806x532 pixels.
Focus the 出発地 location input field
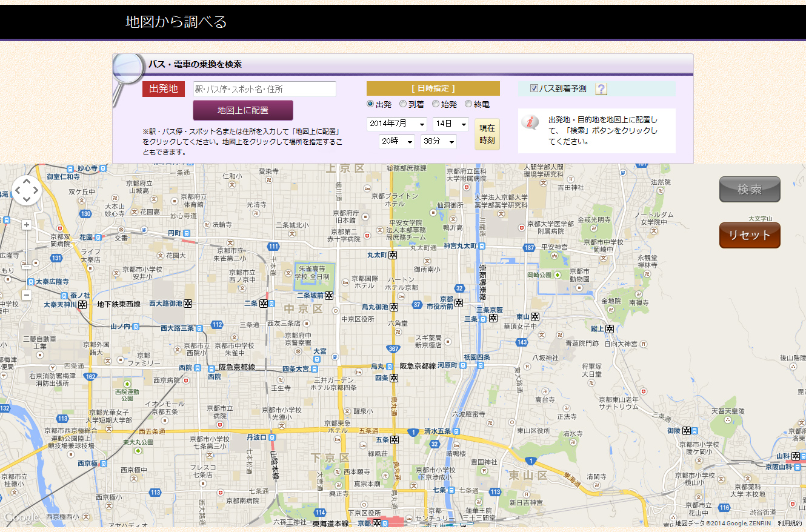265,89
